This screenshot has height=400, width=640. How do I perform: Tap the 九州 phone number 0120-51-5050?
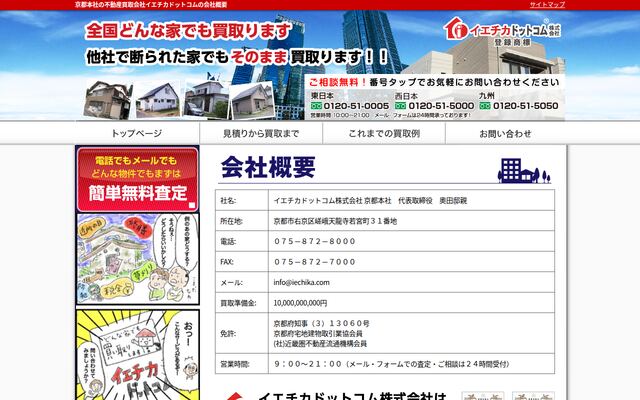pos(526,106)
